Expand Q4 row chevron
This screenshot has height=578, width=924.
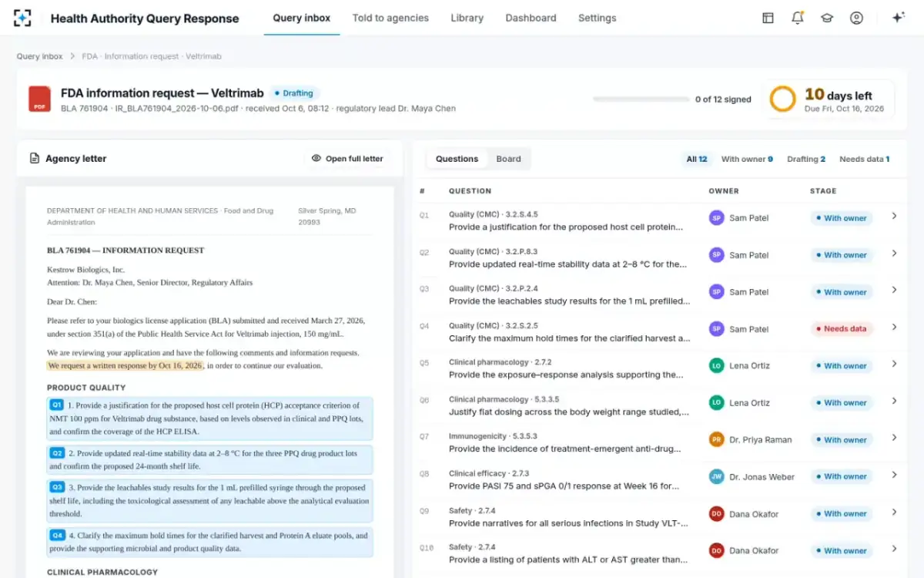pyautogui.click(x=894, y=328)
